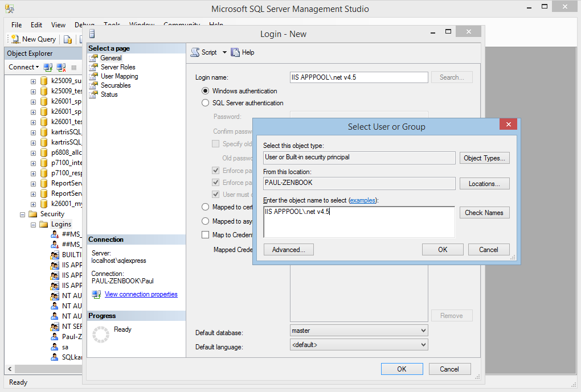Open the Default language dropdown
Screen dimensions: 581x392
coord(359,345)
